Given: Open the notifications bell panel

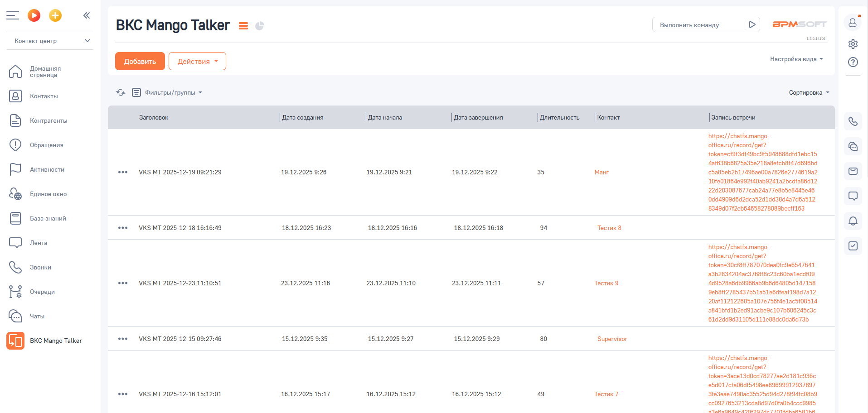Looking at the screenshot, I should tap(853, 221).
